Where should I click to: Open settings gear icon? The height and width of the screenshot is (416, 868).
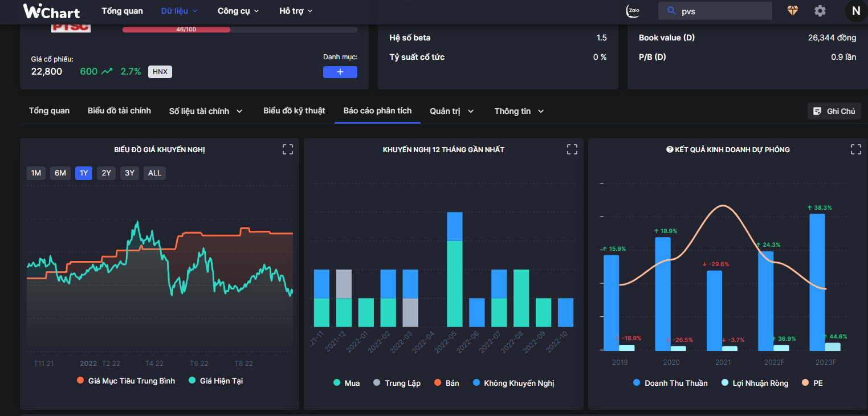[820, 11]
